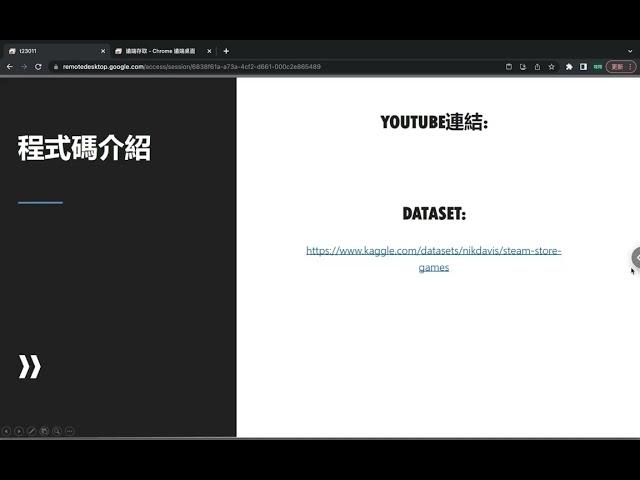Go to next slide in slideshow controls
640x480 pixels.
[x=19, y=431]
